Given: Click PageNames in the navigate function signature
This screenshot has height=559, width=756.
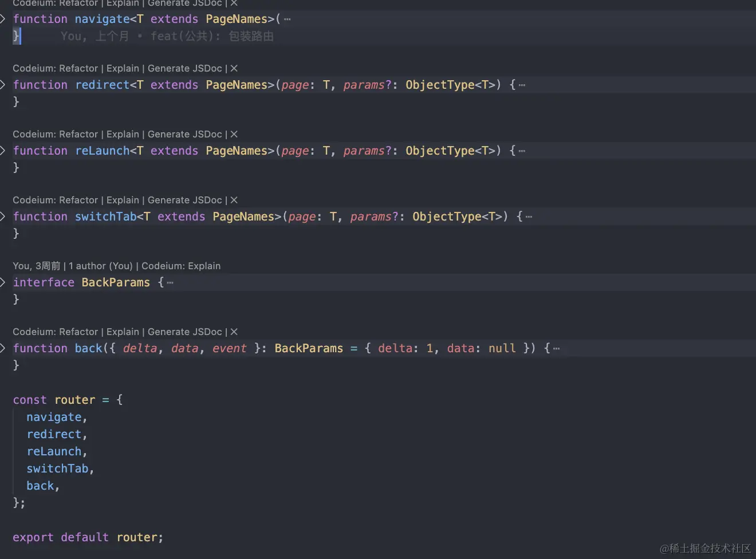Looking at the screenshot, I should tap(237, 19).
